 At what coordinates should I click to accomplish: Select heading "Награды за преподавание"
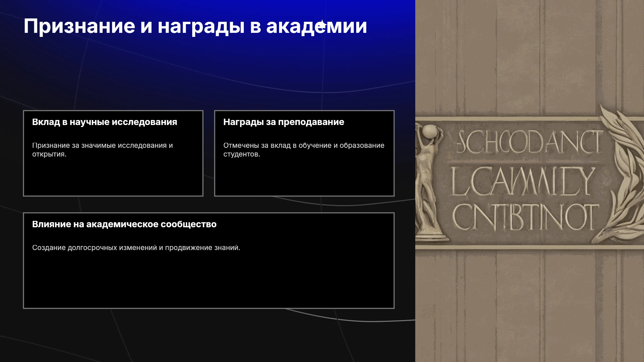click(284, 122)
